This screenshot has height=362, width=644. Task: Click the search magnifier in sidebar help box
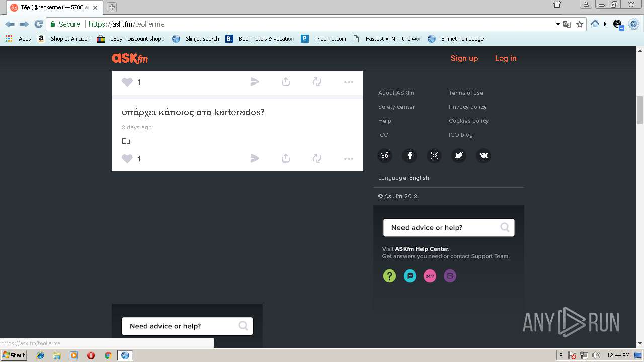point(505,227)
